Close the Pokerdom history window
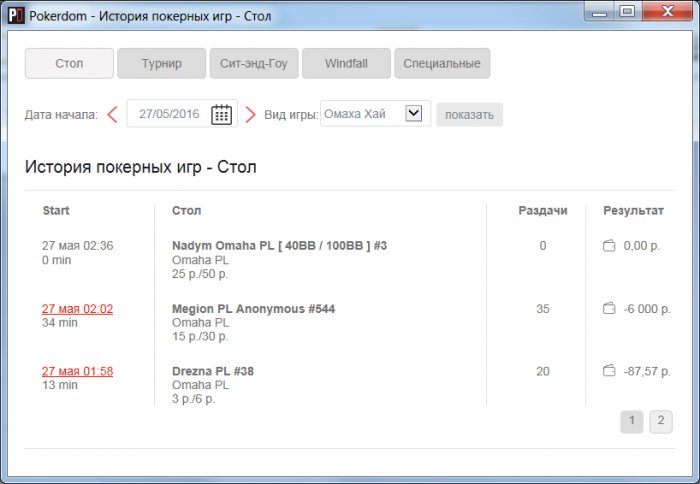This screenshot has width=700, height=484. tap(667, 11)
